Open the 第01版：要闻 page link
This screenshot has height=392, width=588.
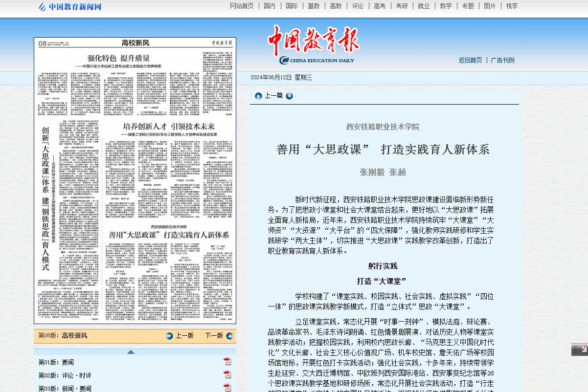coord(56,362)
